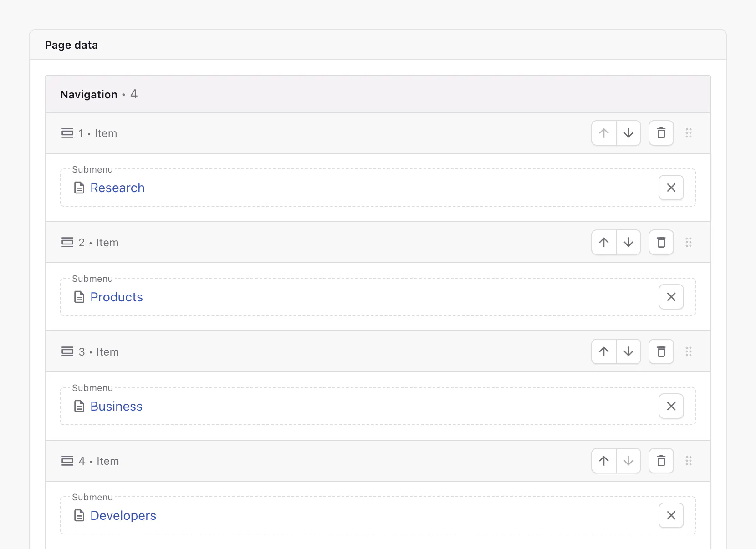Click drag handle of item 1
This screenshot has width=756, height=549.
click(x=689, y=133)
